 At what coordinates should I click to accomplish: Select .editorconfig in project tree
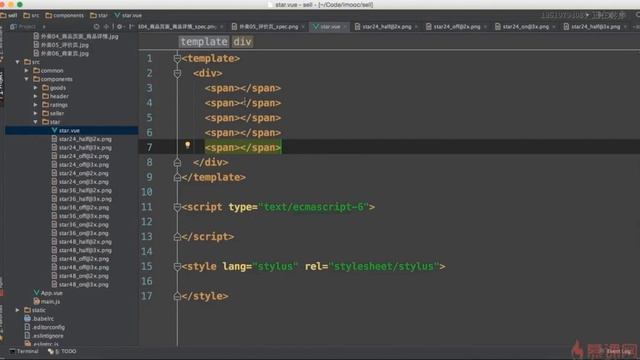pos(48,327)
